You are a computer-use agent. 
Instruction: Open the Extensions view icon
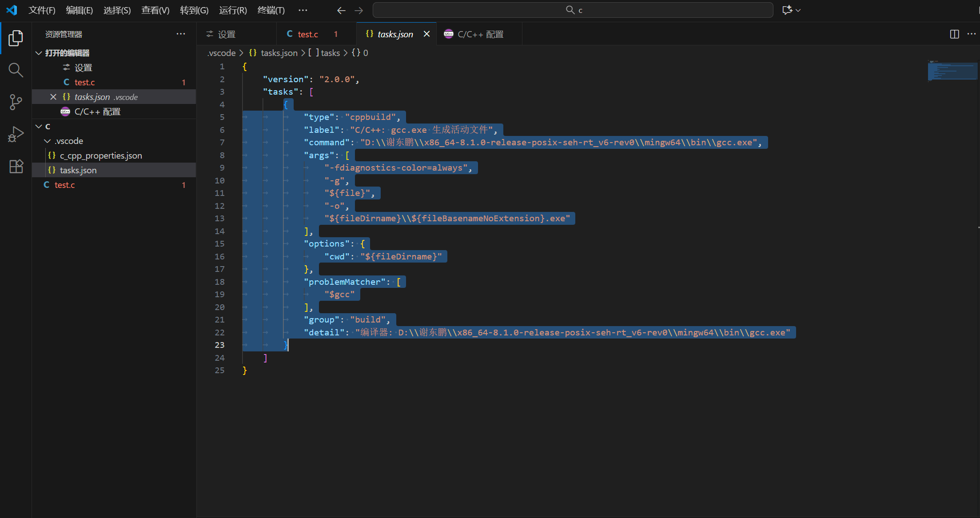pos(16,166)
